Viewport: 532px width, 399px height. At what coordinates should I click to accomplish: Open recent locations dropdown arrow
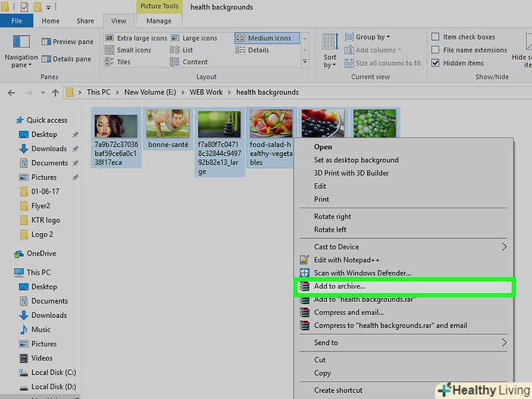point(42,92)
